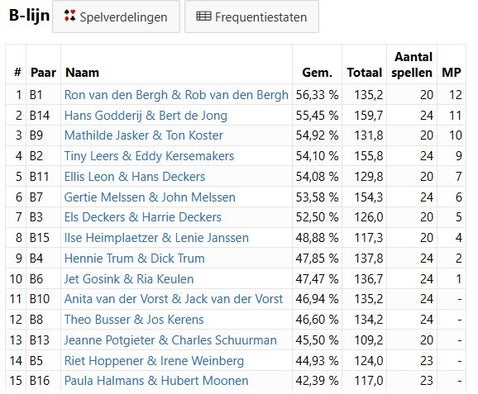The image size is (478, 394).
Task: Open Ilse Heimplaetzer & Lenie Janssen
Action: (156, 238)
